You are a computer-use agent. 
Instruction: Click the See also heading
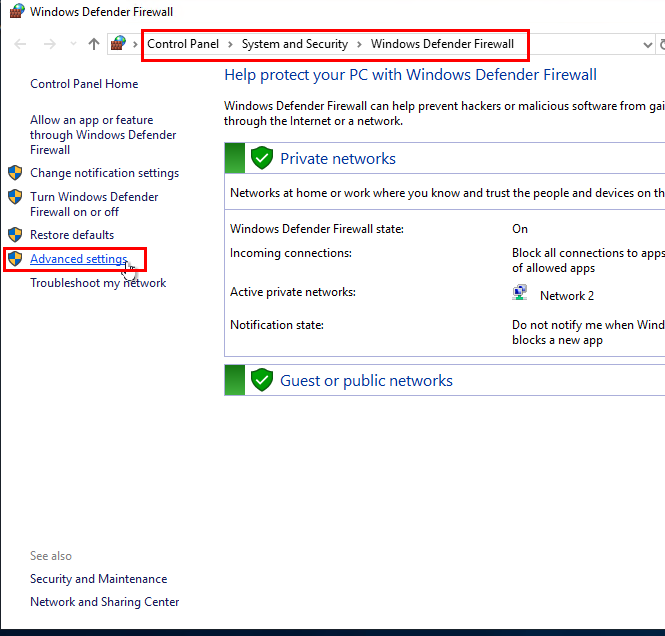pyautogui.click(x=51, y=556)
